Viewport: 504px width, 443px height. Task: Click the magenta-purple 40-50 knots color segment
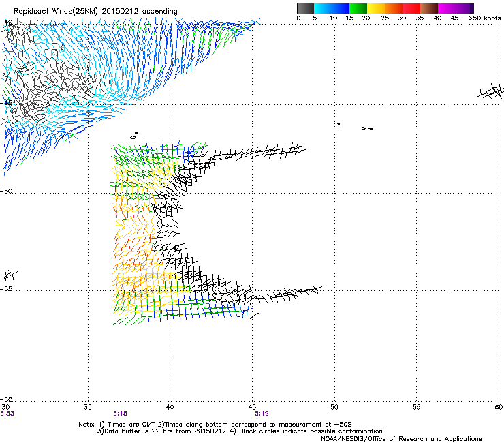point(456,8)
